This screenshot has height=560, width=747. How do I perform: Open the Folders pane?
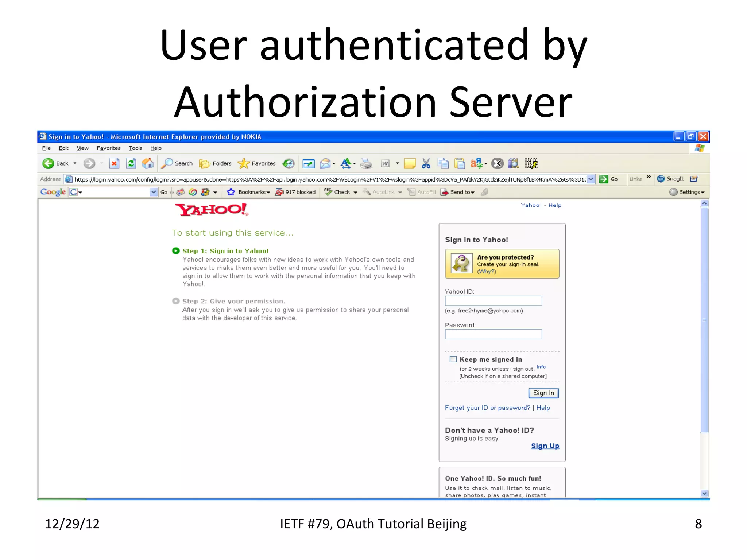coord(215,163)
